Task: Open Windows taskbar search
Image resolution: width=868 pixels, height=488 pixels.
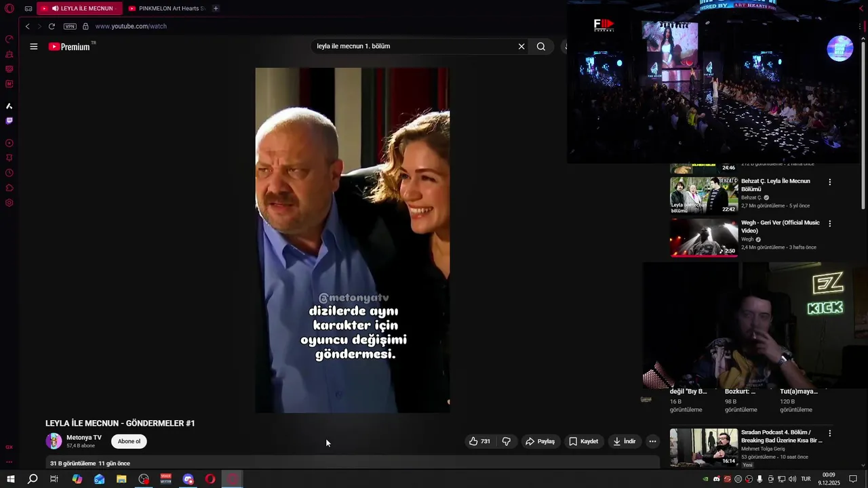Action: (x=33, y=479)
